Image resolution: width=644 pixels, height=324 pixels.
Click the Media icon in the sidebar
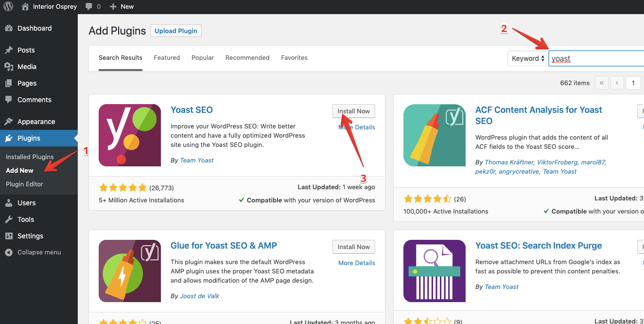(9, 67)
